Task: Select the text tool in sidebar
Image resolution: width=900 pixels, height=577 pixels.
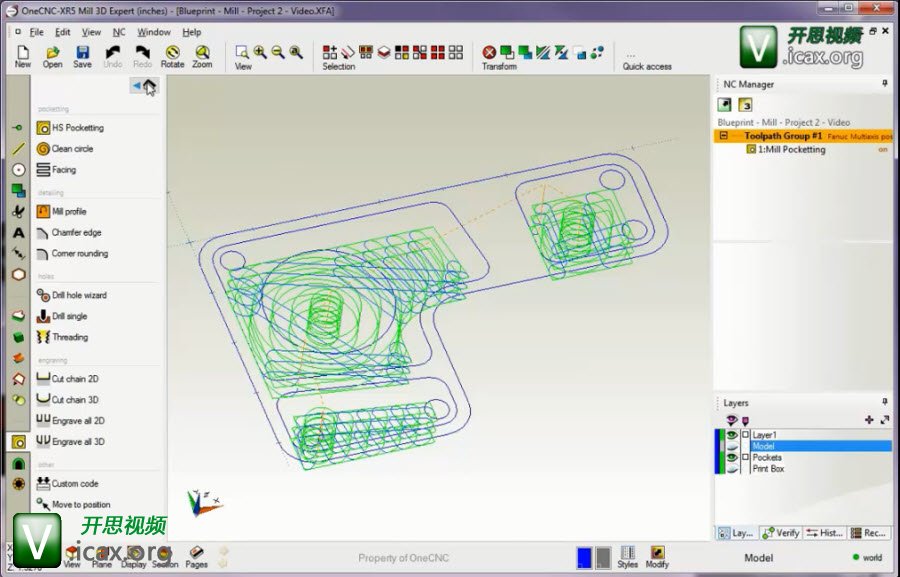Action: point(18,233)
